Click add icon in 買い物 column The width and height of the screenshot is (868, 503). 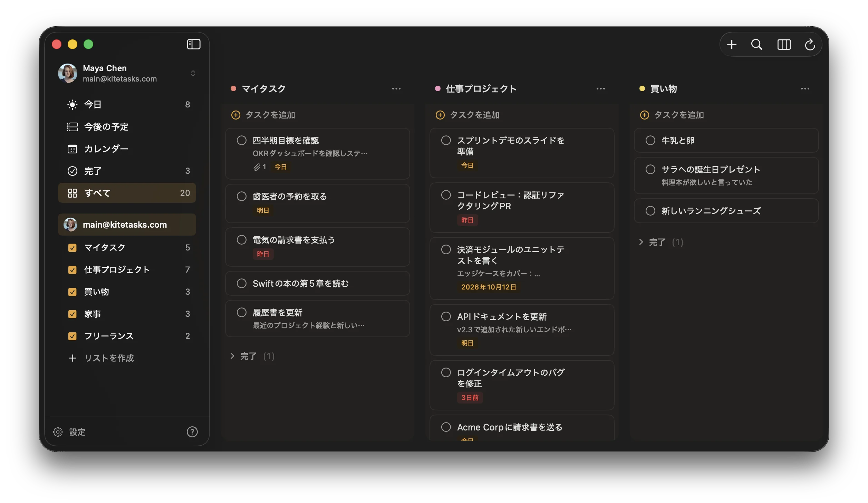click(x=644, y=115)
